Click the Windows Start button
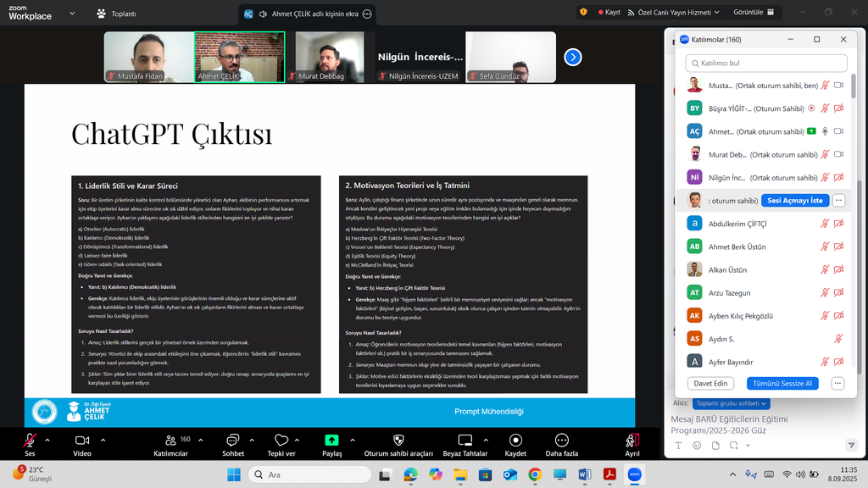868x488 pixels. coord(234,474)
